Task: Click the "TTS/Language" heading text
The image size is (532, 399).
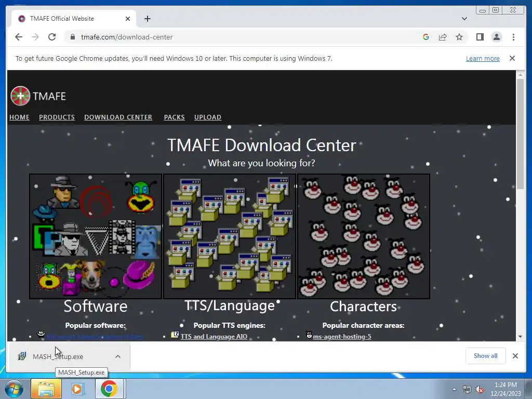Action: (230, 305)
